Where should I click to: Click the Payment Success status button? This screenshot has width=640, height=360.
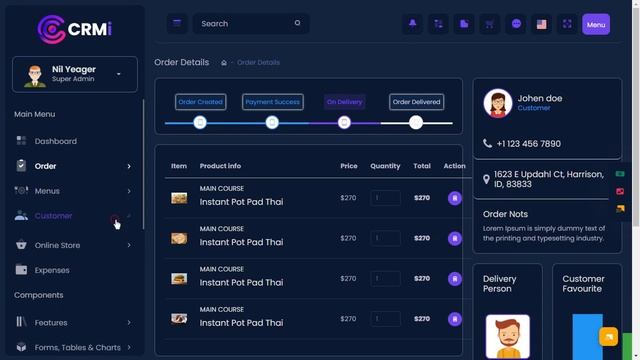coord(273,102)
